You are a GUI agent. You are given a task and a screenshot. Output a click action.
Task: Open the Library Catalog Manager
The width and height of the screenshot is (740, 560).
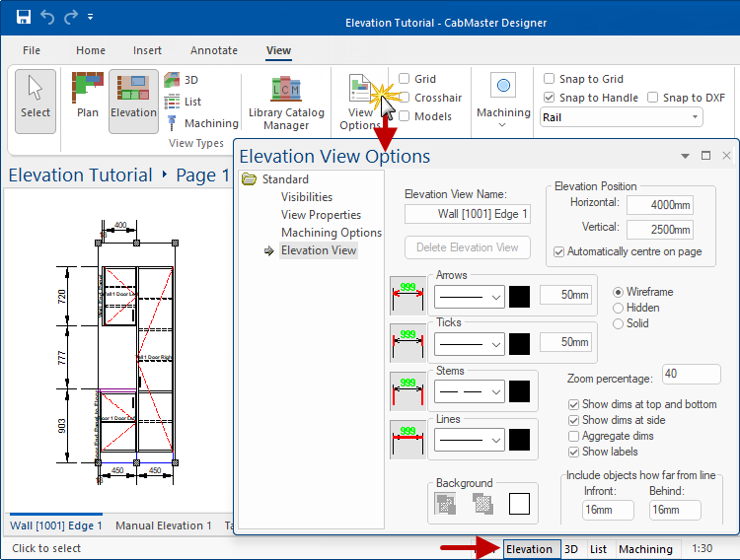286,103
